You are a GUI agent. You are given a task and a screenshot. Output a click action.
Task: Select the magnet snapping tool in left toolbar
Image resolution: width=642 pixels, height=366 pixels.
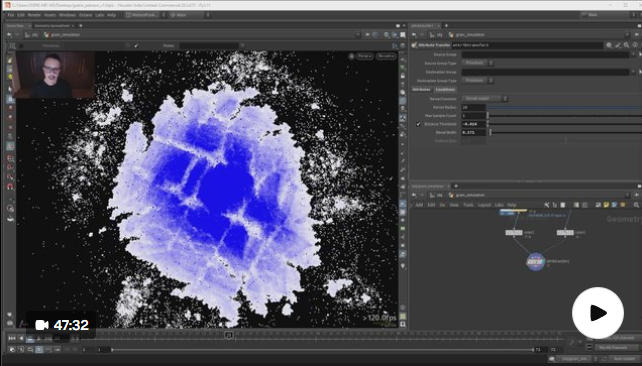(x=10, y=187)
